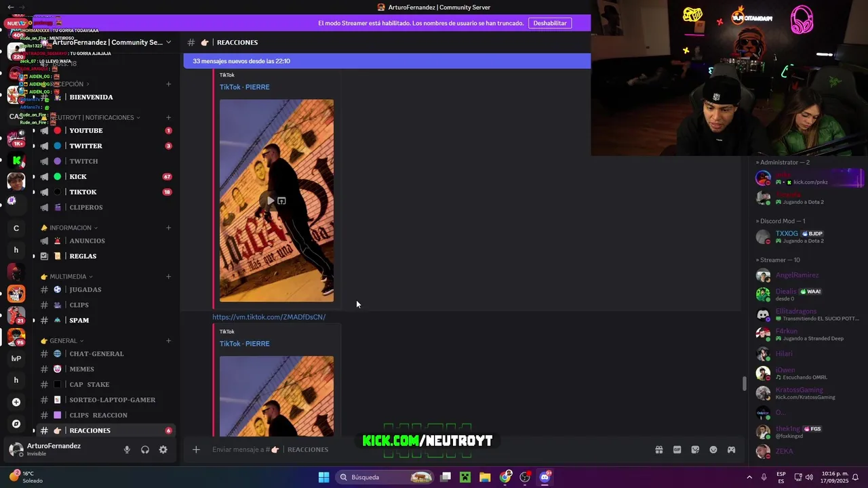Open the discover servers compass icon
Screen dimensions: 868x488
tap(16, 424)
